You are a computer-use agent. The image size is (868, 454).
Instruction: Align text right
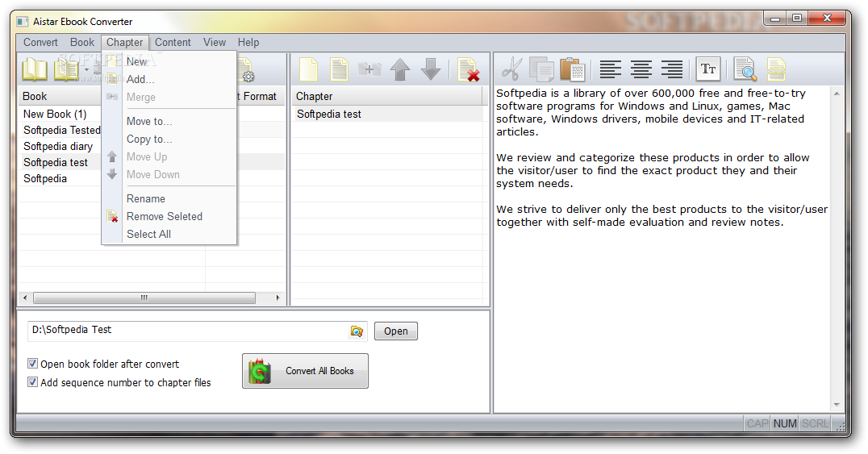coord(671,69)
